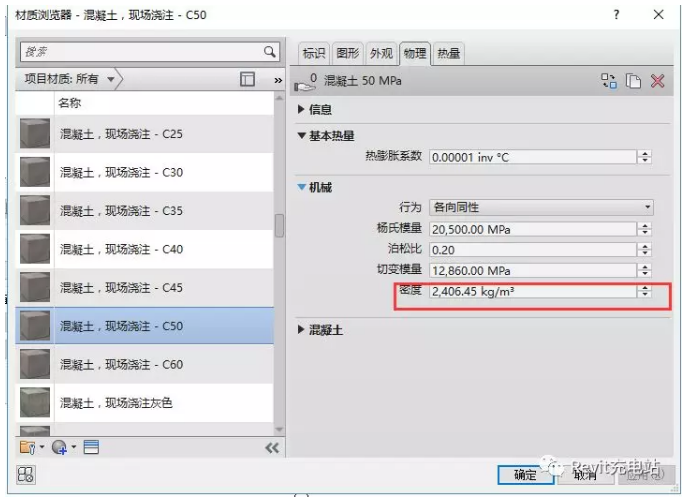Switch to the 物理 tab
Image resolution: width=684 pixels, height=498 pixels.
pos(415,54)
